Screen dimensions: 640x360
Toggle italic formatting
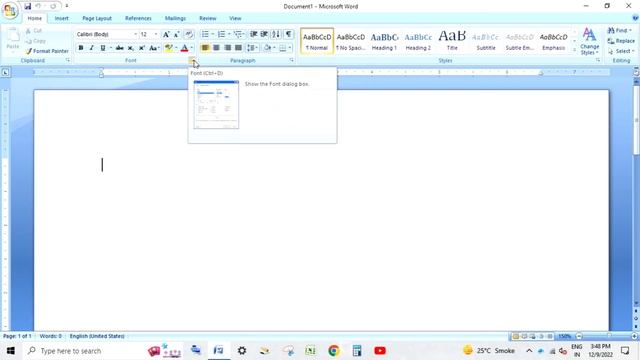point(91,48)
